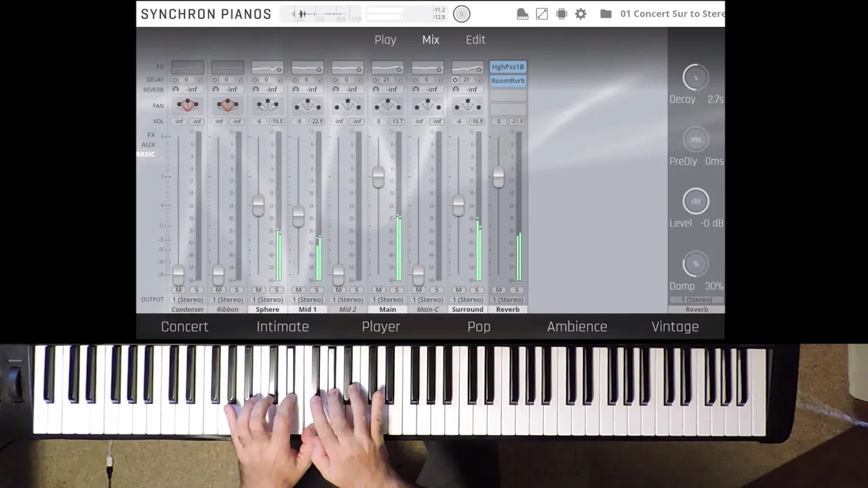Screen dimensions: 868x488
Task: Open the preset folder icon
Action: (x=606, y=14)
